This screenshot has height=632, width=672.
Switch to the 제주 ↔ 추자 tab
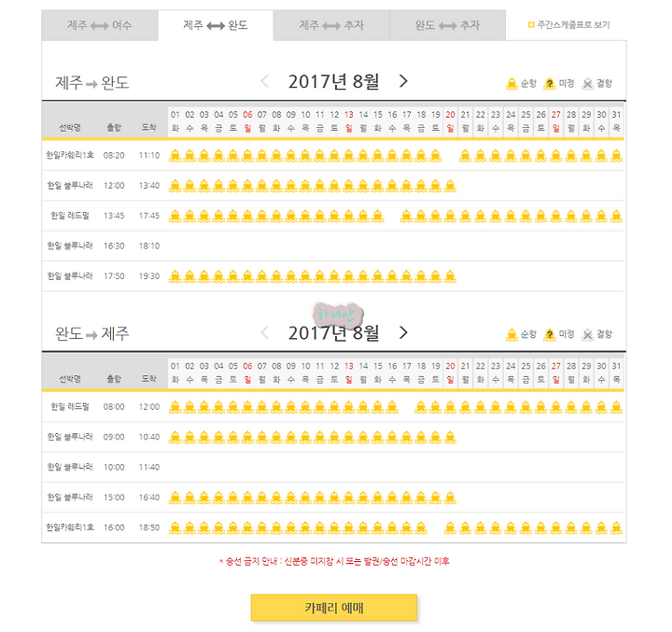331,25
